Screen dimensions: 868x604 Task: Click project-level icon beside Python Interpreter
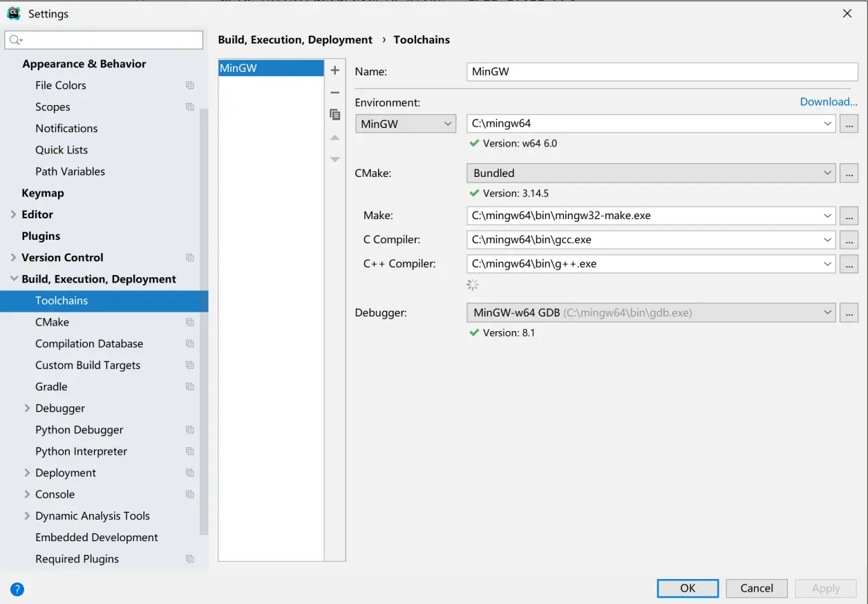(190, 451)
